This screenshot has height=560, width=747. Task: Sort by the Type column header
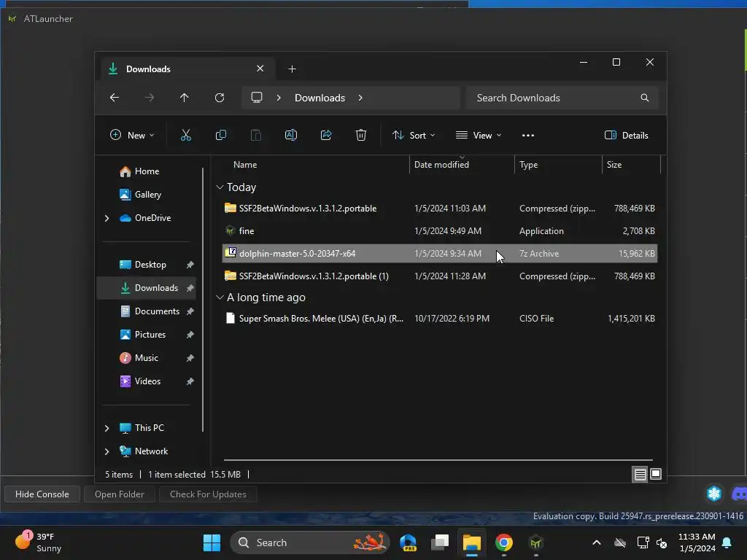click(x=558, y=165)
